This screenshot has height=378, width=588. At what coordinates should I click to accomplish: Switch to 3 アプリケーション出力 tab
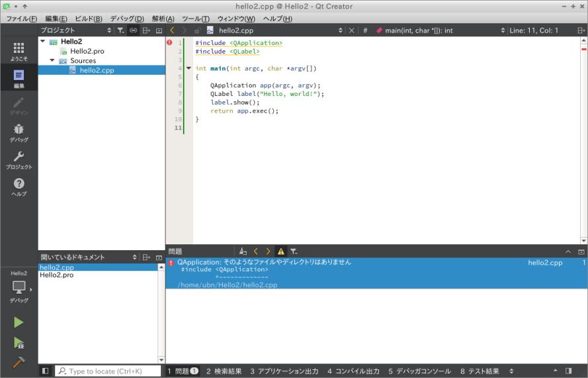284,371
